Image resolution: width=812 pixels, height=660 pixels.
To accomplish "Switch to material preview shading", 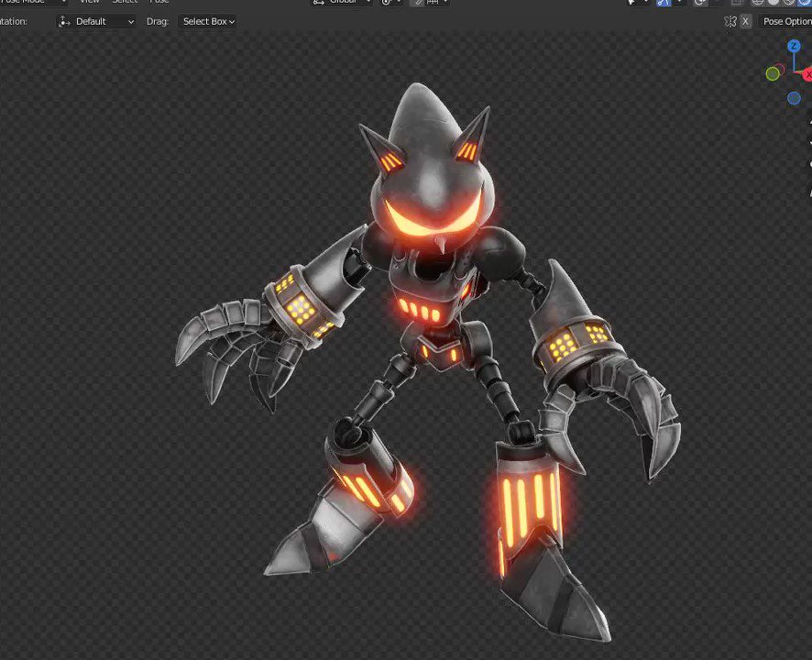I will pos(789,2).
